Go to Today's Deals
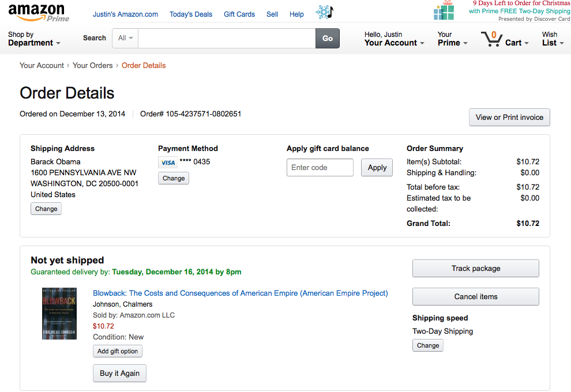 point(191,14)
